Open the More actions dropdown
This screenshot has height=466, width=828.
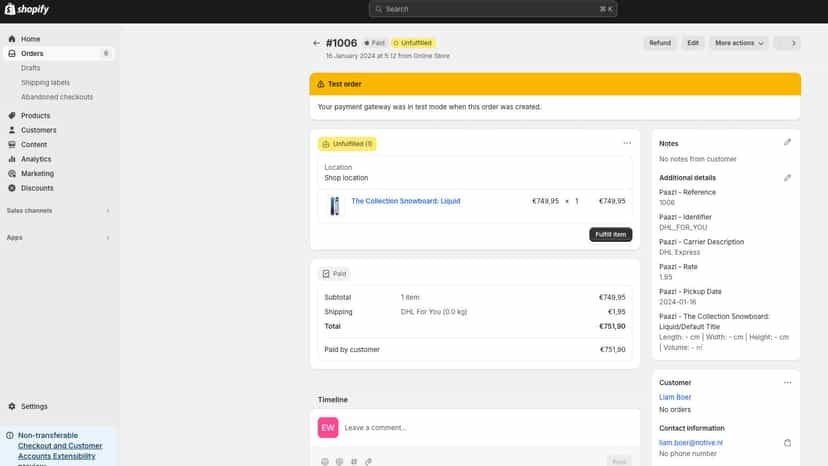[739, 43]
